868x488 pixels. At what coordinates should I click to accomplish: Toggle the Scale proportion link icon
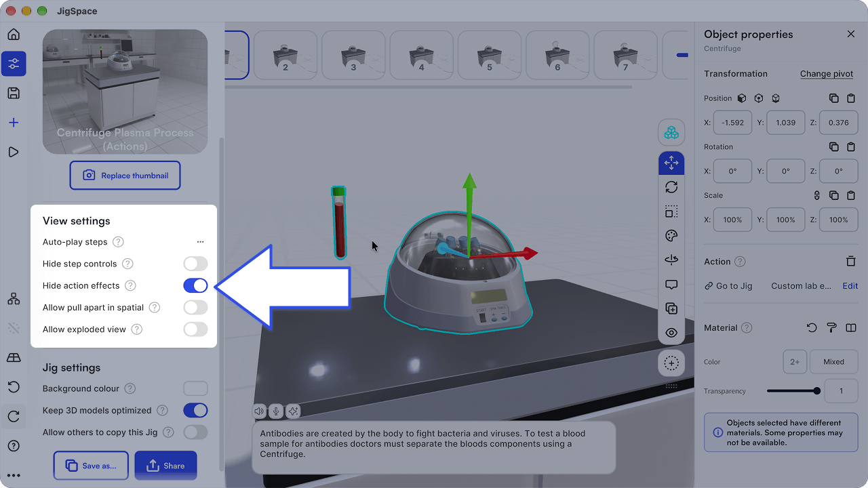(817, 195)
